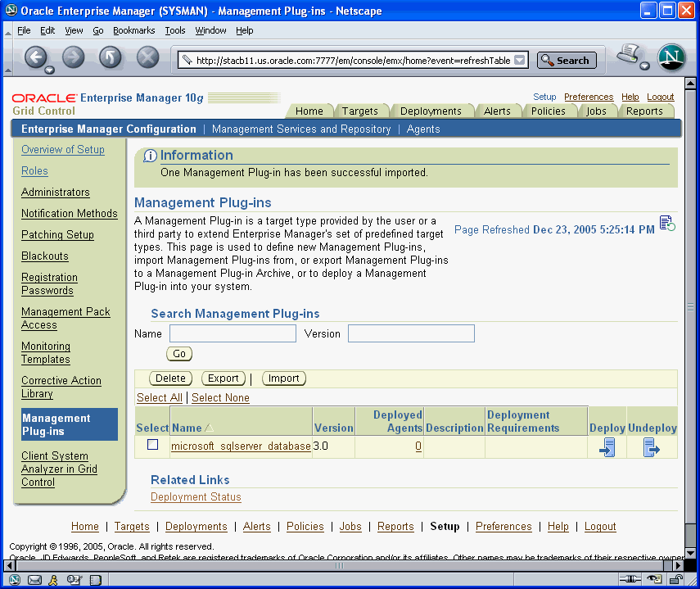The height and width of the screenshot is (589, 700).
Task: Switch to the Deployments tab
Action: (431, 111)
